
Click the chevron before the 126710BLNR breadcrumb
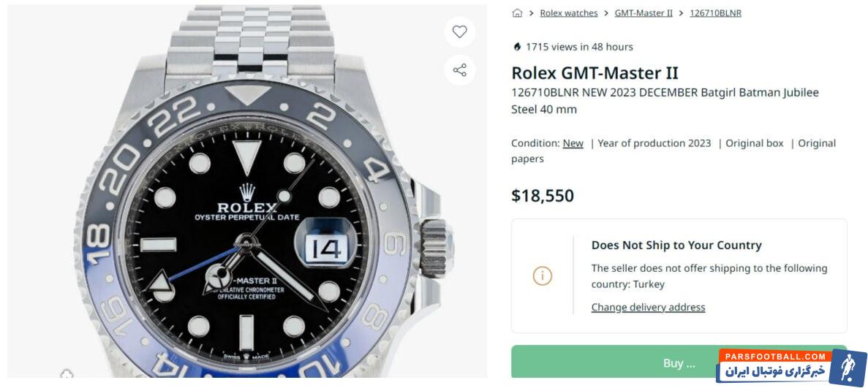(x=681, y=13)
